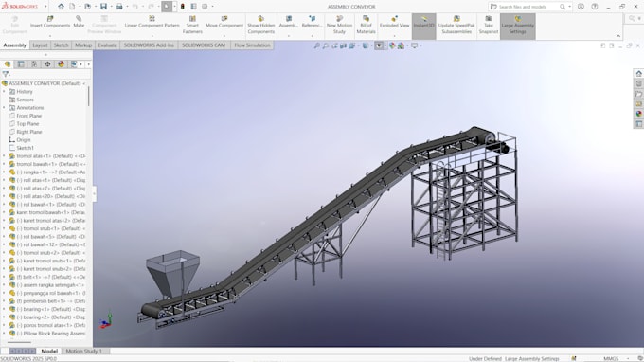The width and height of the screenshot is (644, 362).
Task: Open Smart Fasteners tool
Action: [192, 25]
